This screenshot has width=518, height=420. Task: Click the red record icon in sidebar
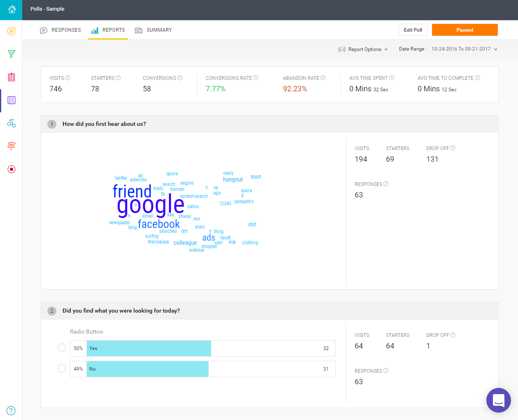click(x=12, y=169)
